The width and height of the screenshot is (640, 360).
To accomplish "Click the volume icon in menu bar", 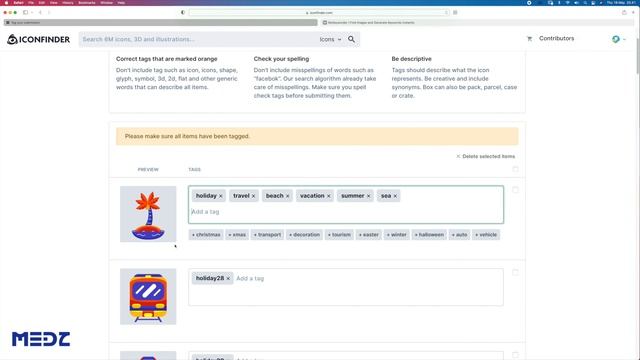I will click(x=576, y=2).
